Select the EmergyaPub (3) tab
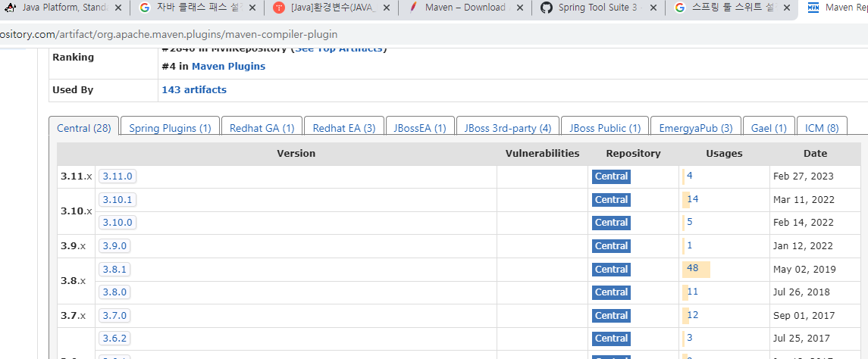Screen dimensions: 868x359 point(696,128)
